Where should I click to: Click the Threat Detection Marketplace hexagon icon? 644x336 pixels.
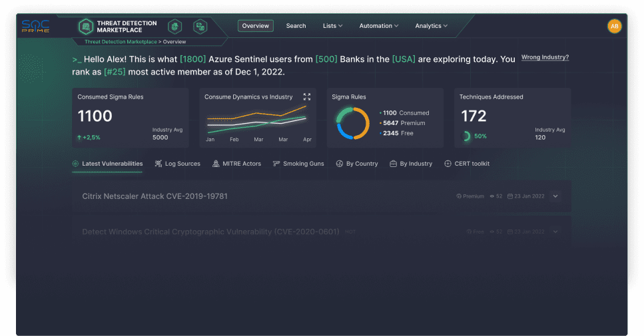tap(85, 26)
